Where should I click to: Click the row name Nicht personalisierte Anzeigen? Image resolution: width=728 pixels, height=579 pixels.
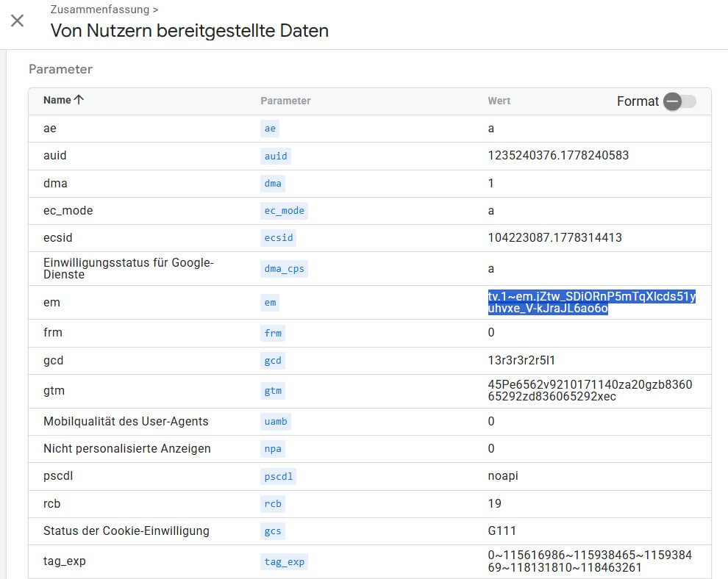click(x=127, y=449)
